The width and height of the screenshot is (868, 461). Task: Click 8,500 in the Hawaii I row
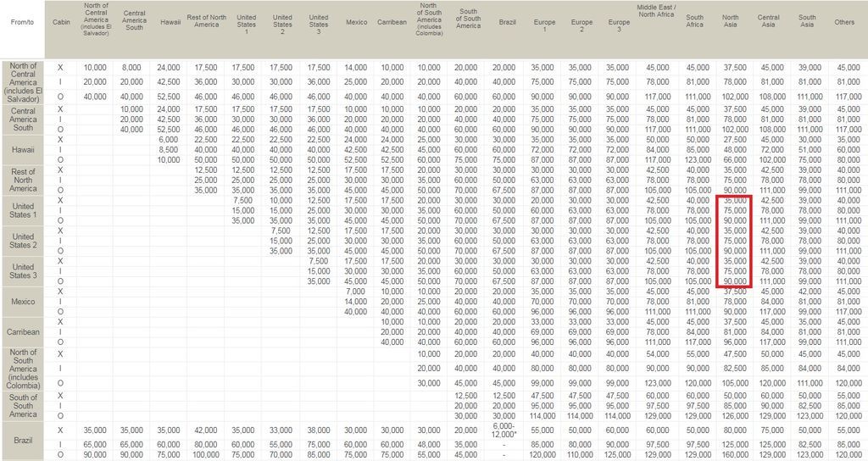point(169,149)
